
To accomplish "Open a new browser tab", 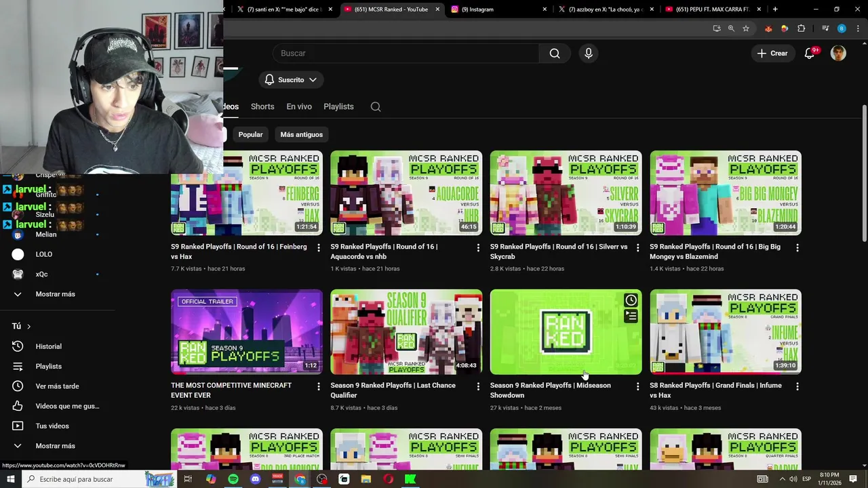I will tap(775, 9).
